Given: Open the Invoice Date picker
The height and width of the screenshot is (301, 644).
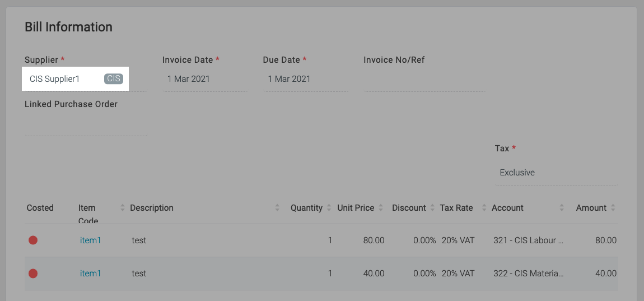Looking at the screenshot, I should coord(205,79).
